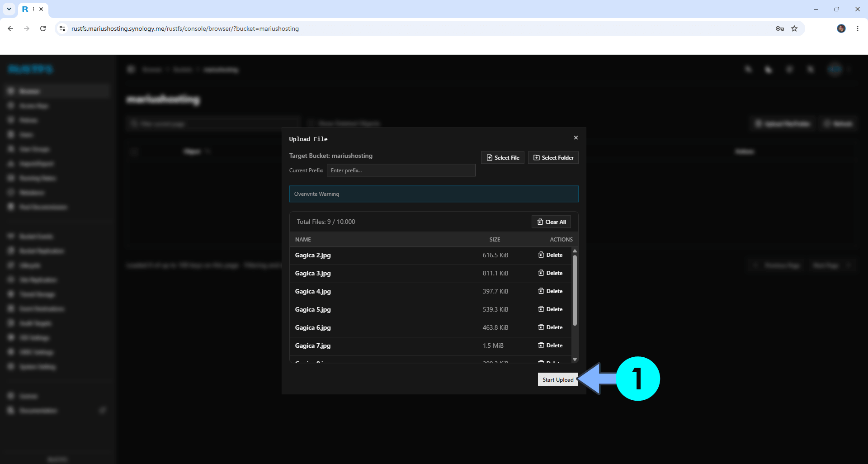Delete Gagica 4.jpg from the upload list
The height and width of the screenshot is (464, 868).
550,291
